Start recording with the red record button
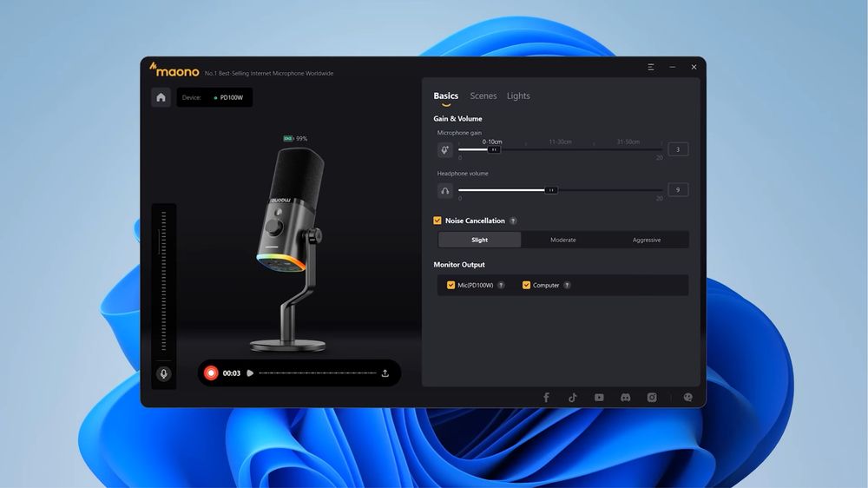The height and width of the screenshot is (488, 868). point(211,373)
